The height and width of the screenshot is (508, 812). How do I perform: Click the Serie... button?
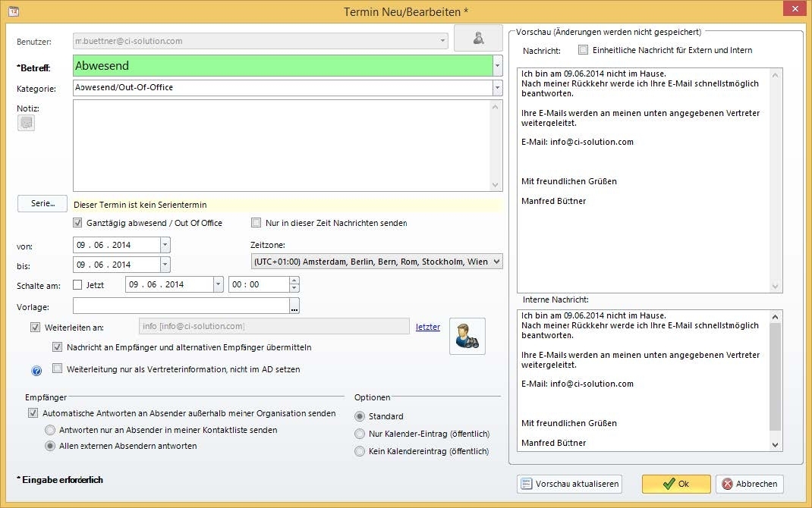pyautogui.click(x=42, y=204)
